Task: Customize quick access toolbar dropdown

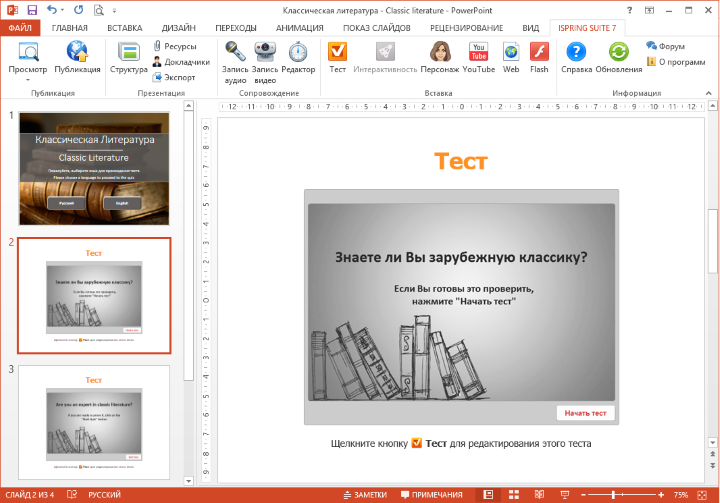Action: [114, 10]
